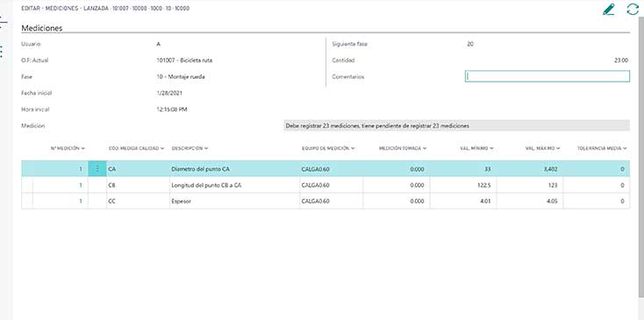Click the Nº Medición value in CC row
The width and height of the screenshot is (644, 320).
[61, 202]
